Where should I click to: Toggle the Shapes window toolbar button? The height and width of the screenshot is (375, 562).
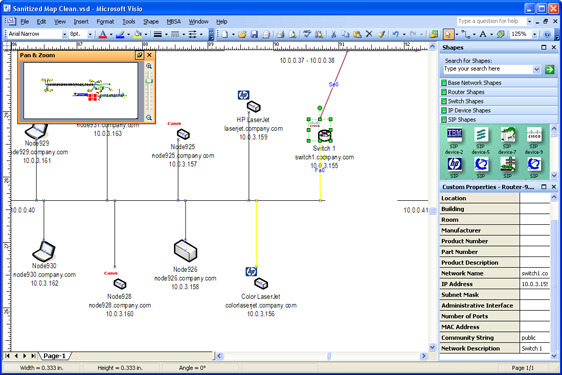[434, 34]
